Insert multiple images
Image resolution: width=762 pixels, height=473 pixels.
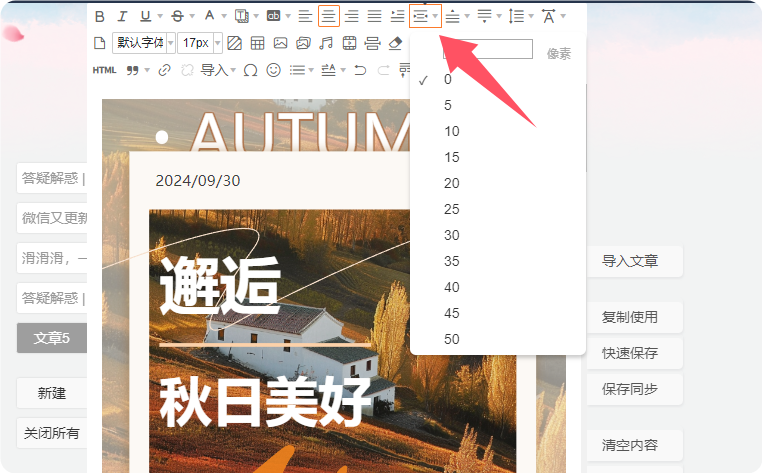coord(303,43)
